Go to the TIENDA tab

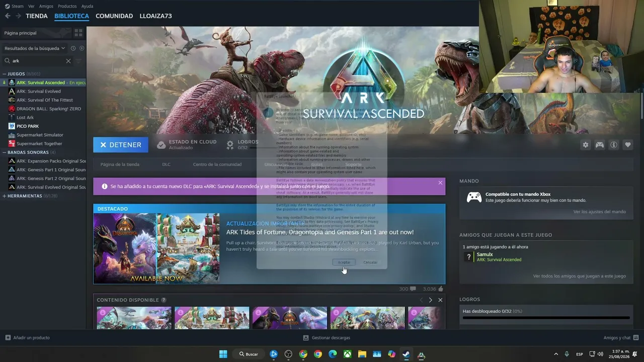pyautogui.click(x=37, y=16)
